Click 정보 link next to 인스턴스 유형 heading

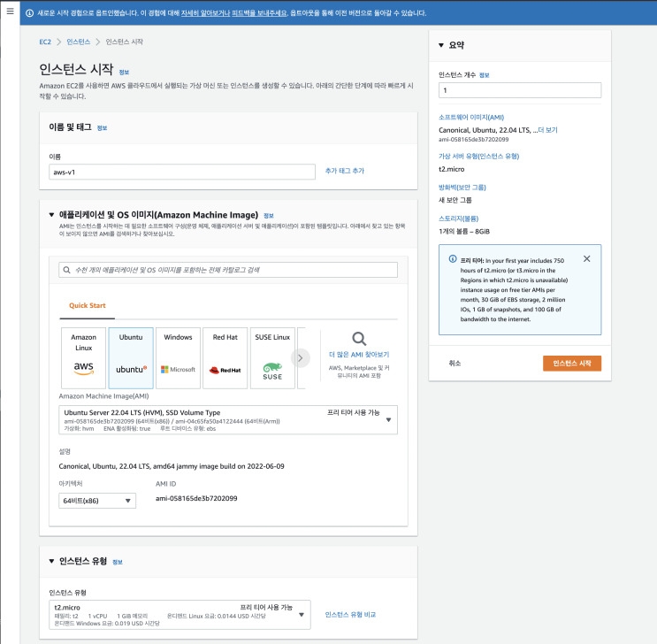(118, 562)
